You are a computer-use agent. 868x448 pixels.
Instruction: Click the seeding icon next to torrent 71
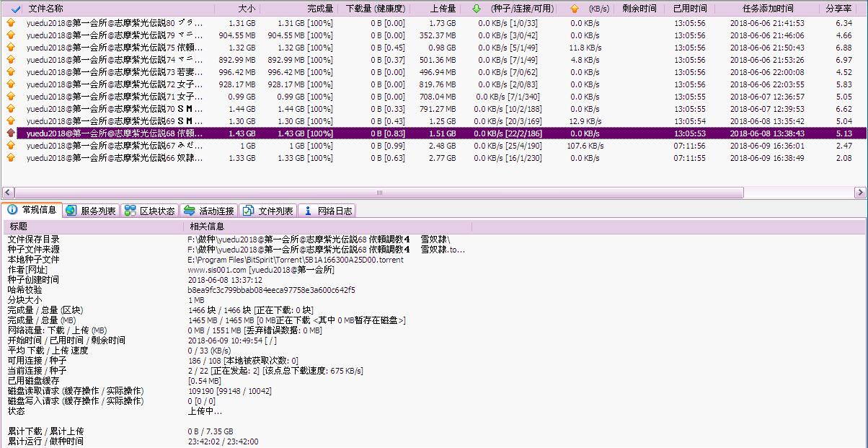(11, 97)
